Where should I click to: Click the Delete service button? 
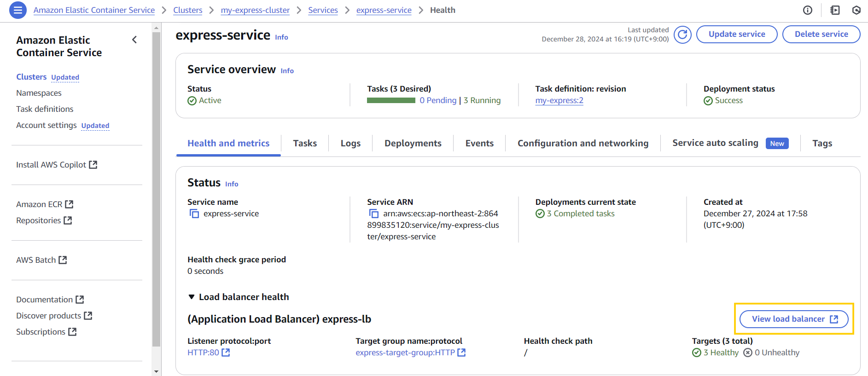pyautogui.click(x=821, y=34)
